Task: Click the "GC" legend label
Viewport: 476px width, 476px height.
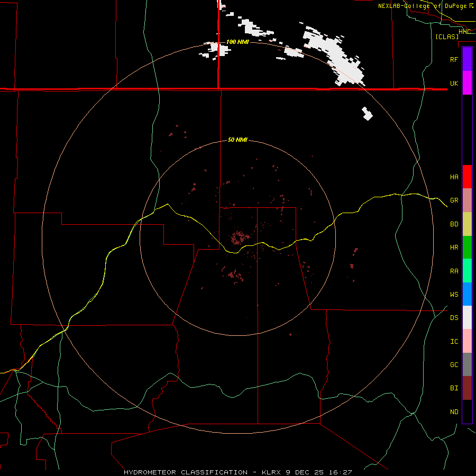Action: [454, 365]
